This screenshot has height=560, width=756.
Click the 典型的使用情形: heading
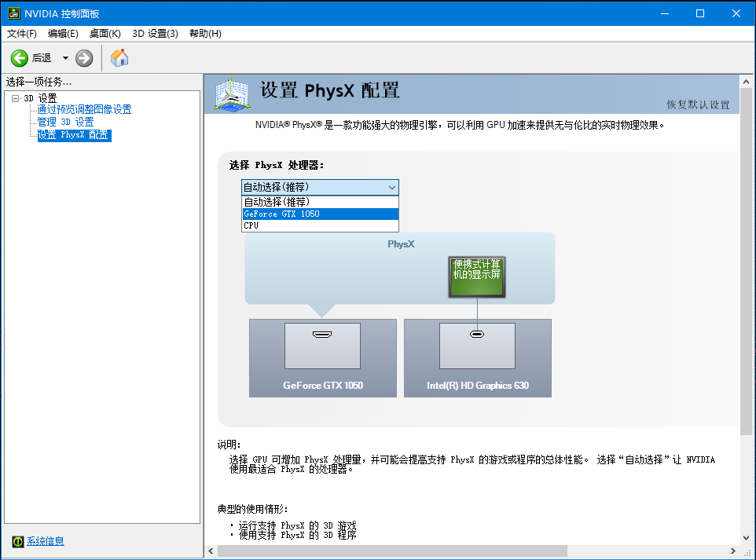pos(252,509)
